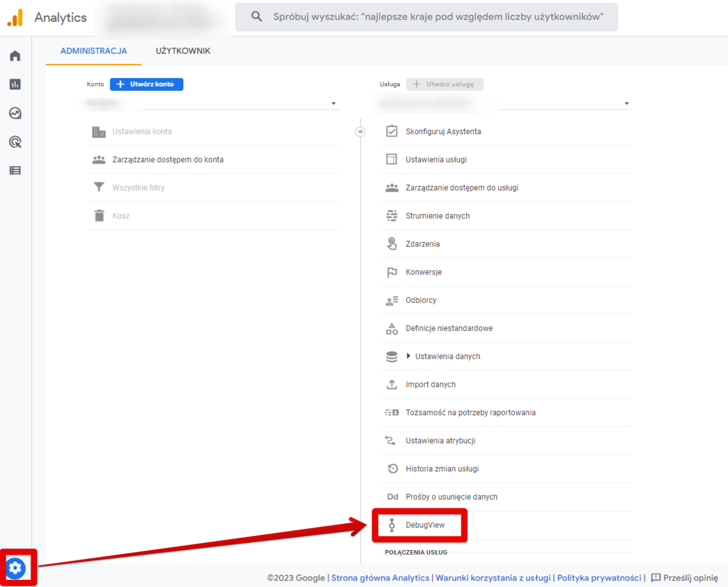Click the trash icon for Kosz
728x587 pixels.
click(99, 215)
